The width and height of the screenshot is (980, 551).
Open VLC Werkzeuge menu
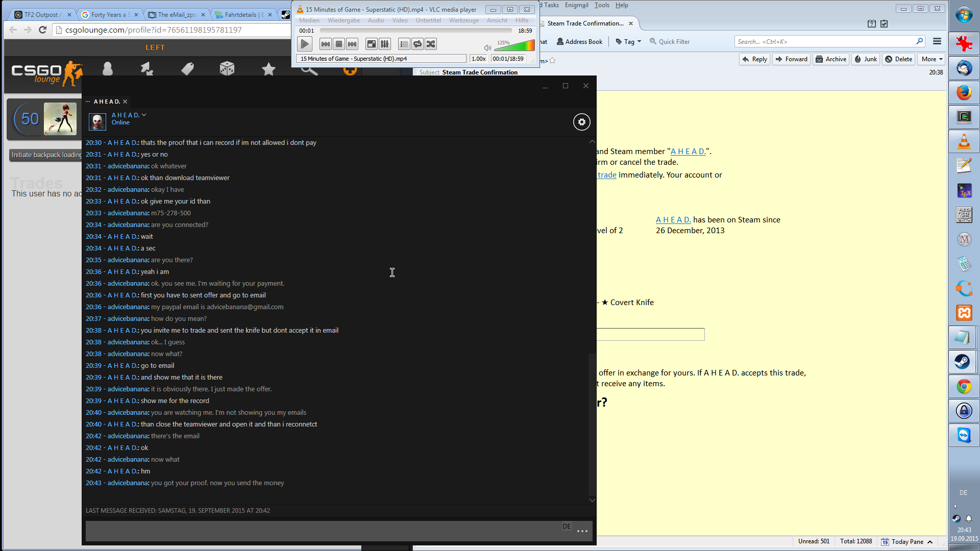tap(463, 20)
